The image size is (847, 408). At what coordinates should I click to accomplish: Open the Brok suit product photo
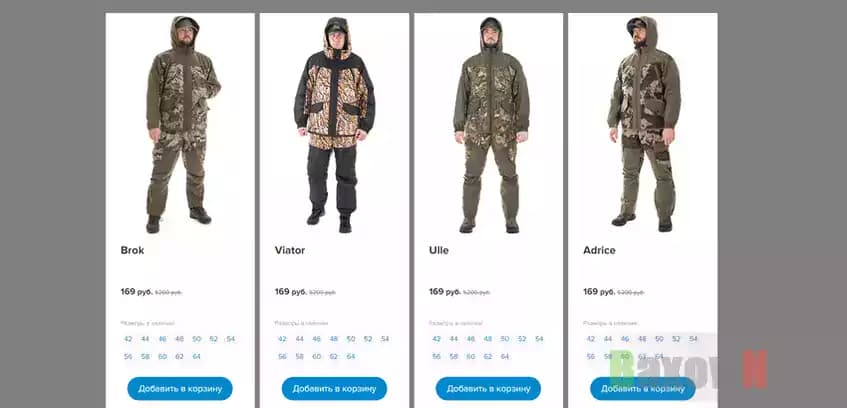point(181,124)
